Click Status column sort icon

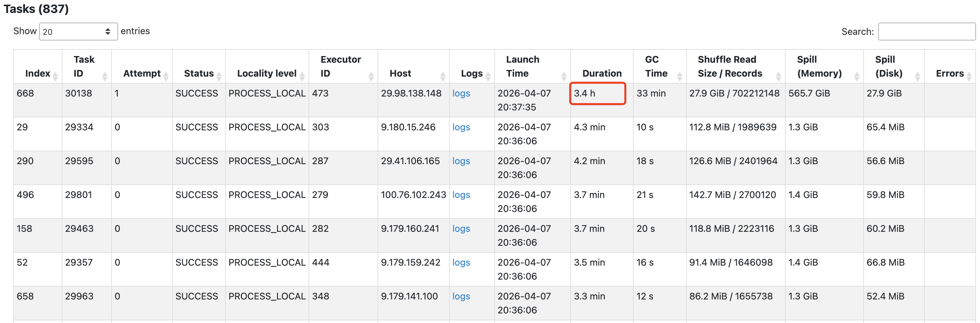219,76
